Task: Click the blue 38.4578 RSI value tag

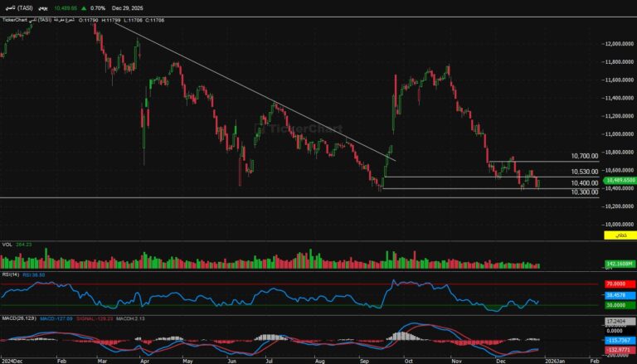Action: click(619, 295)
